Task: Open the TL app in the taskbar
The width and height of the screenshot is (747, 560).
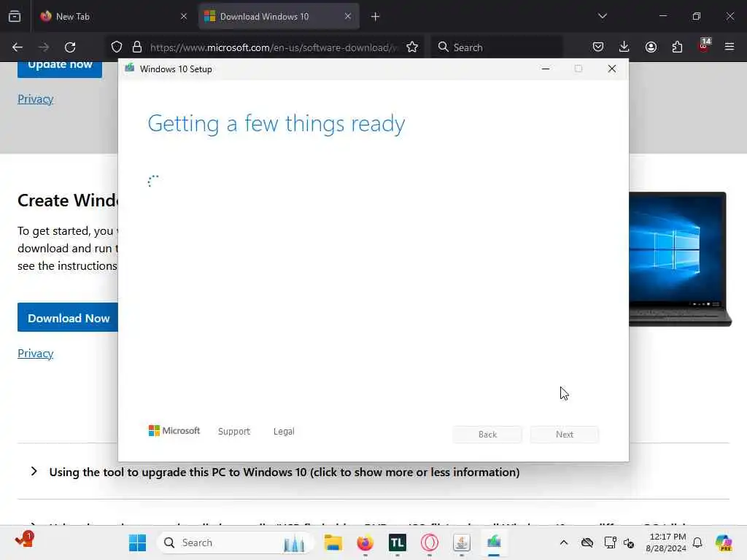Action: 398,542
